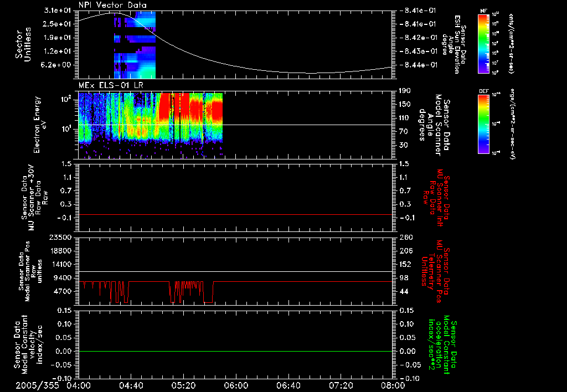Click the 206 telemetry position tick
This screenshot has height=392, width=567.
pyautogui.click(x=405, y=251)
